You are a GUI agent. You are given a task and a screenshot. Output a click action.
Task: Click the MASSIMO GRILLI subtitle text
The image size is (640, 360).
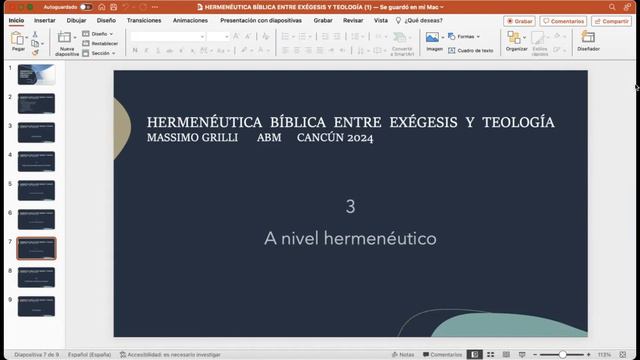tap(192, 138)
